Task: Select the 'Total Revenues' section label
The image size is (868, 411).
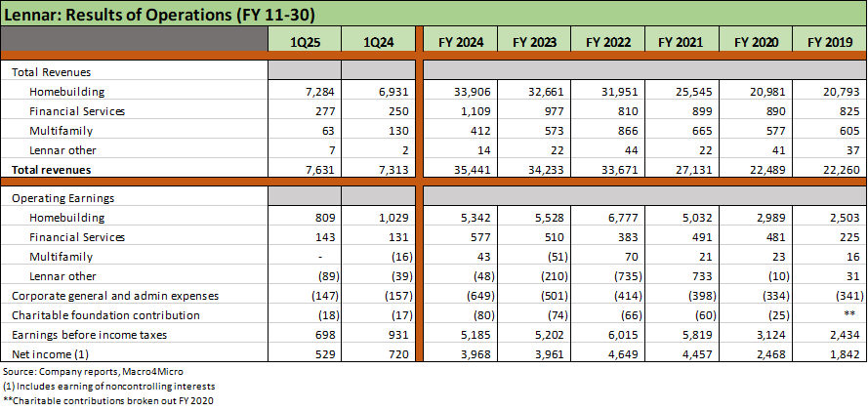Action: tap(51, 72)
